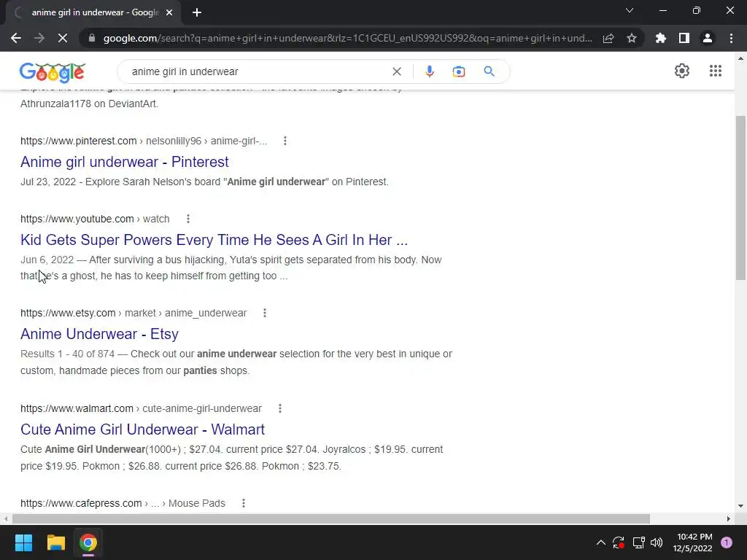Open Chrome's three-dot menu

coord(731,38)
